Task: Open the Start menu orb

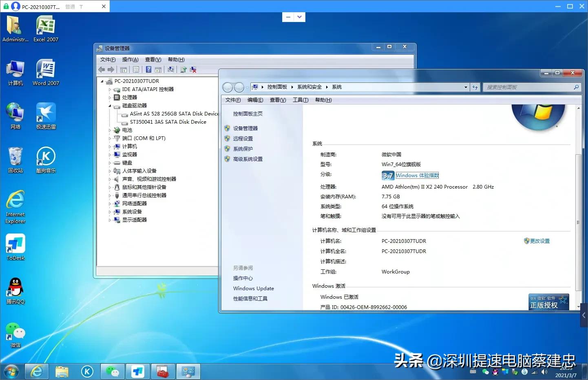Action: point(11,371)
